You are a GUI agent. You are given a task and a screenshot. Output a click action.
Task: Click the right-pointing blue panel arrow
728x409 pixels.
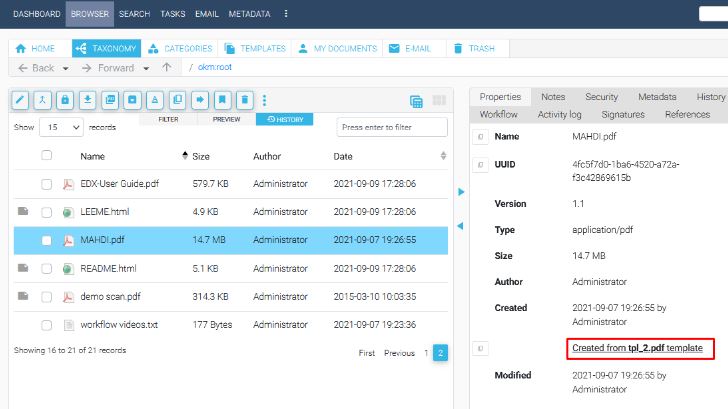point(461,192)
